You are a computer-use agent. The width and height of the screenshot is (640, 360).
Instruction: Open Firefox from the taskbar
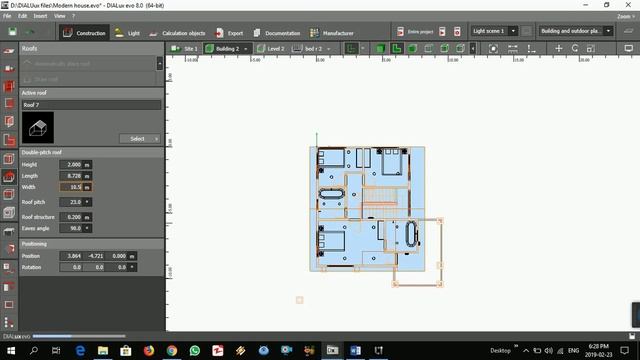pyautogui.click(x=149, y=351)
